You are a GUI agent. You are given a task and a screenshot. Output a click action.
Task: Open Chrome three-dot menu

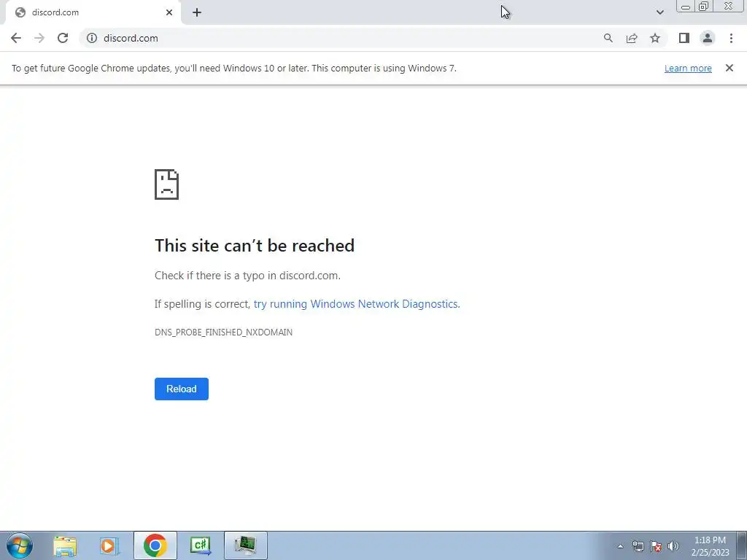pyautogui.click(x=731, y=38)
